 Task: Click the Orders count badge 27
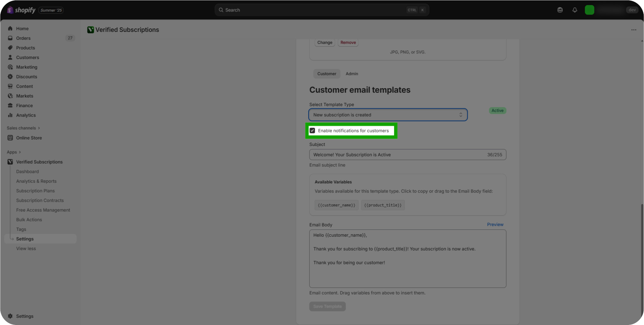pos(70,38)
